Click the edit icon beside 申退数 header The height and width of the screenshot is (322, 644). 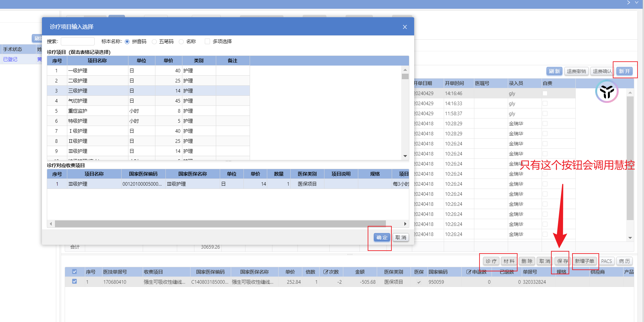point(468,272)
